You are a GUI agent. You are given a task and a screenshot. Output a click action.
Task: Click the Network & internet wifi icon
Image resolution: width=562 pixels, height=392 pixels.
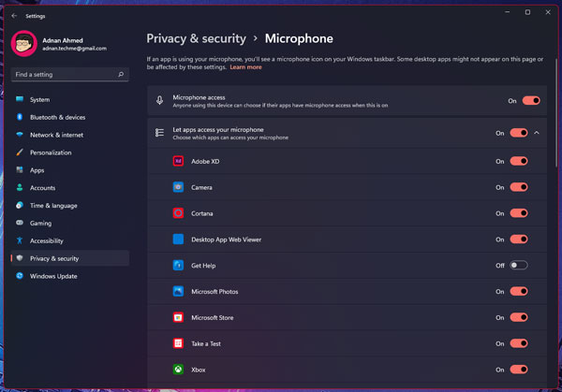[20, 134]
